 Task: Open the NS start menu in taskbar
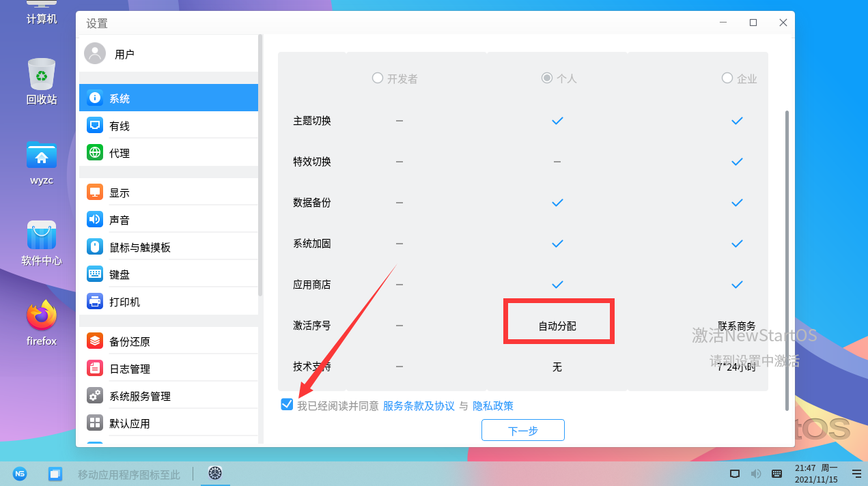pyautogui.click(x=20, y=473)
